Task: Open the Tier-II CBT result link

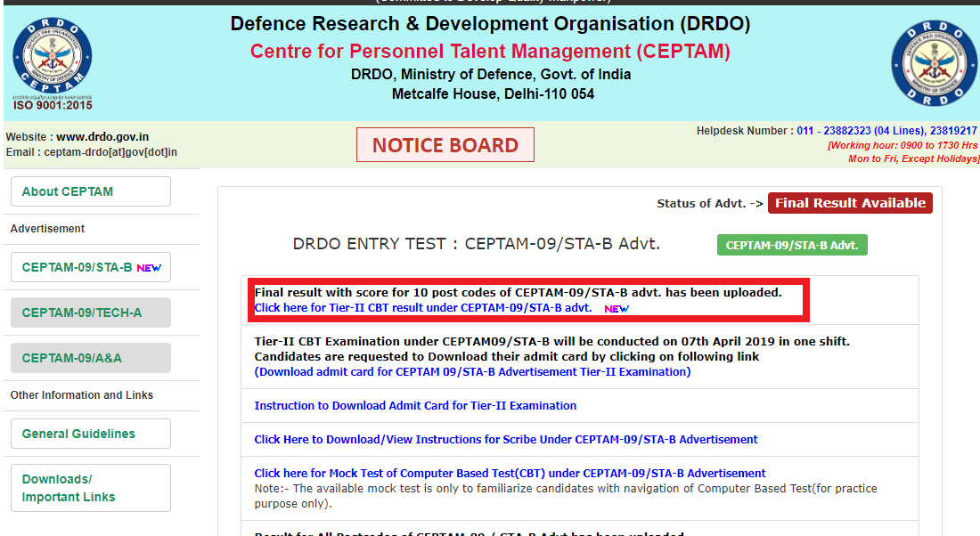Action: (422, 308)
